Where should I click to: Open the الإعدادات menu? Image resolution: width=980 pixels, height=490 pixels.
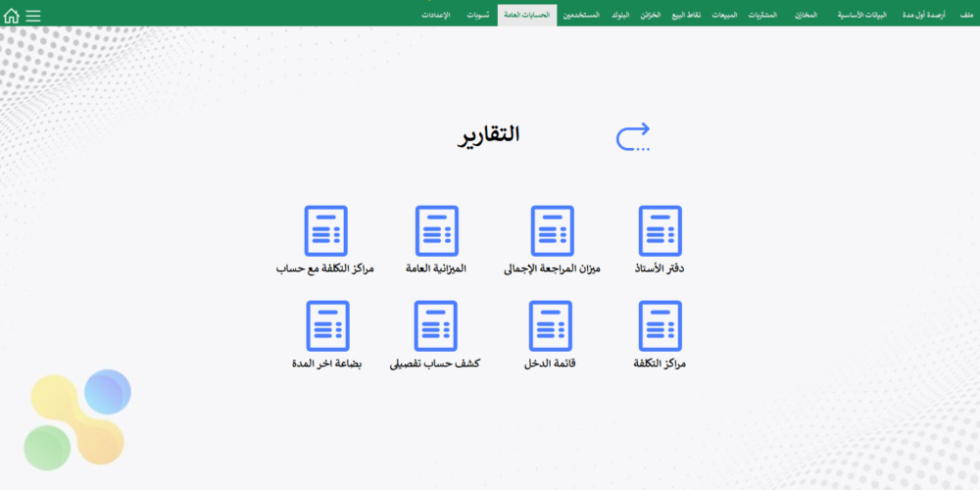[436, 16]
